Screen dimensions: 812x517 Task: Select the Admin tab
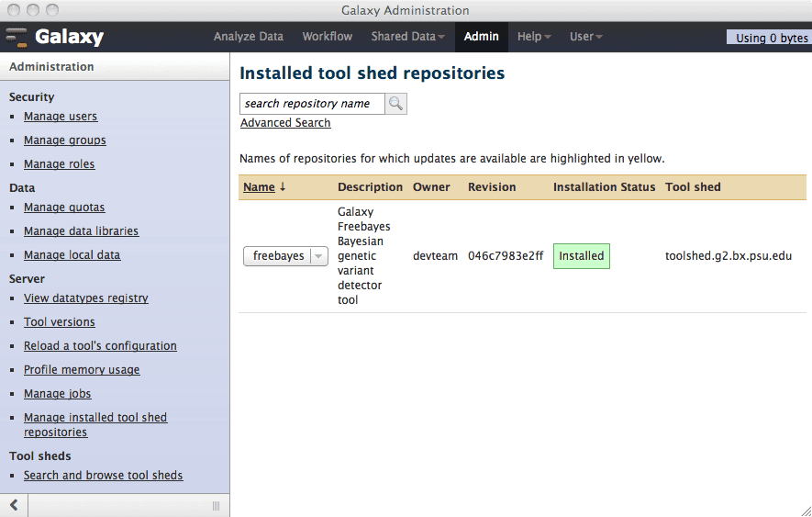(x=481, y=37)
